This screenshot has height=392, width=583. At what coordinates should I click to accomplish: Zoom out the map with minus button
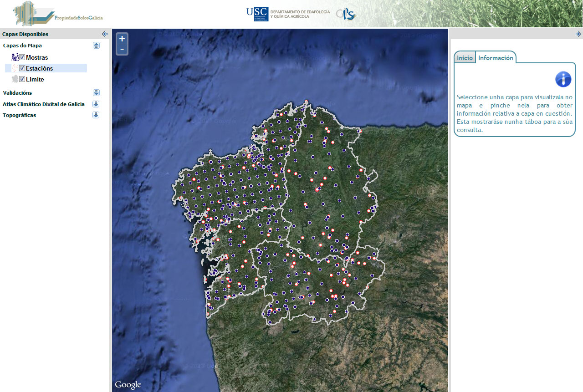122,49
